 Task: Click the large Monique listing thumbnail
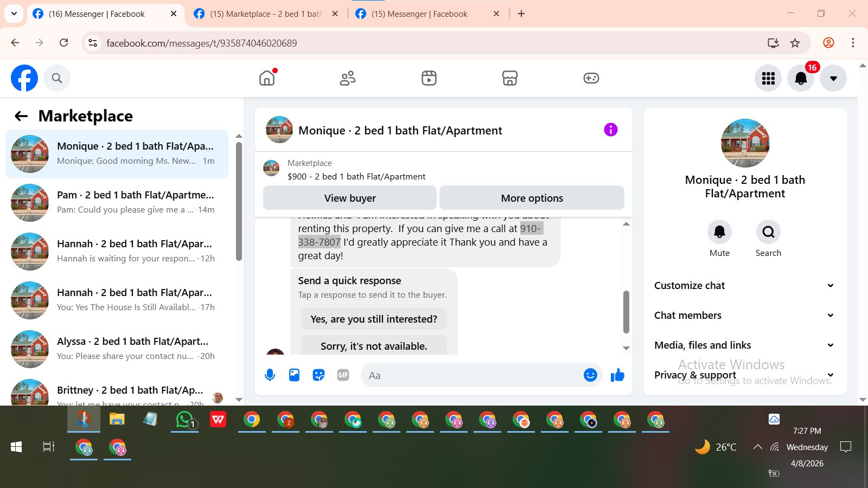[745, 143]
